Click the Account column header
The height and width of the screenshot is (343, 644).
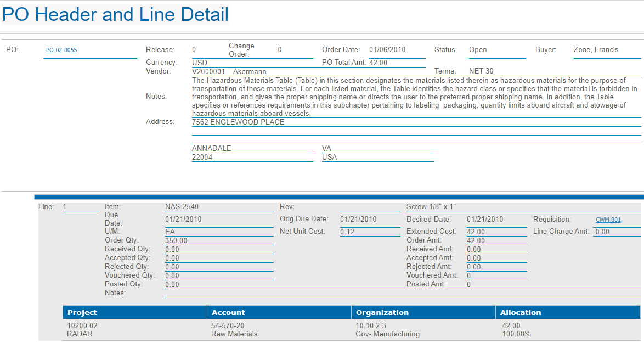[228, 312]
